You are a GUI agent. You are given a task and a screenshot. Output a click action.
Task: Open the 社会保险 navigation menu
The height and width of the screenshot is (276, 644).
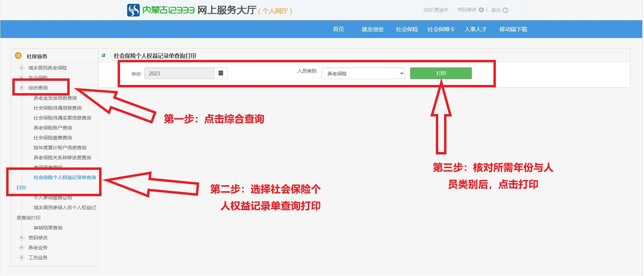pos(407,29)
